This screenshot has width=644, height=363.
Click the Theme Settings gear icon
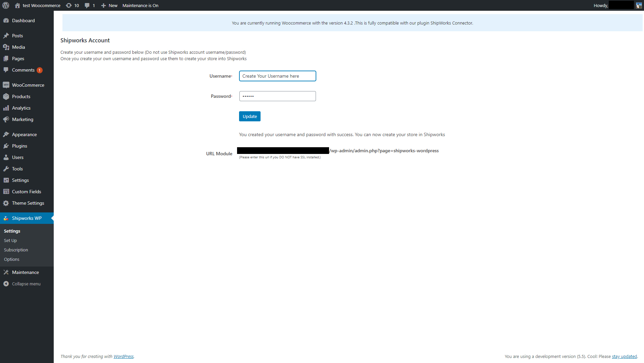click(x=6, y=203)
